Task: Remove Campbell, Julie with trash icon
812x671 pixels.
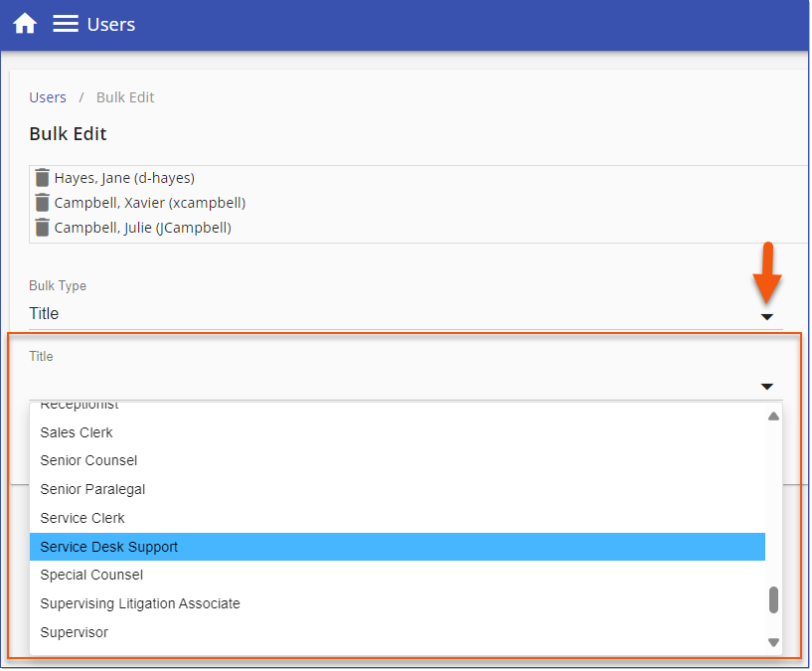Action: (43, 228)
